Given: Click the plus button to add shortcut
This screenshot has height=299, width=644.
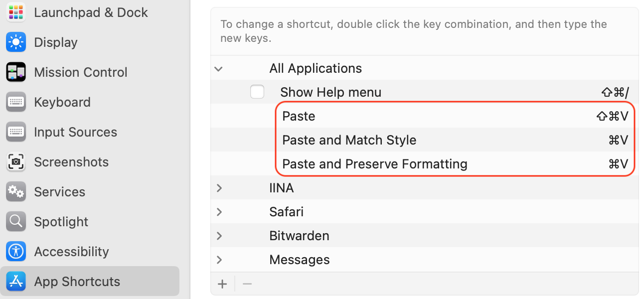Looking at the screenshot, I should pos(222,284).
